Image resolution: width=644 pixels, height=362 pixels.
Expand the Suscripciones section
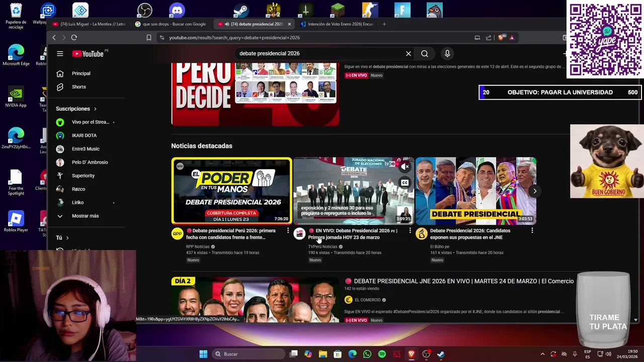point(76,109)
